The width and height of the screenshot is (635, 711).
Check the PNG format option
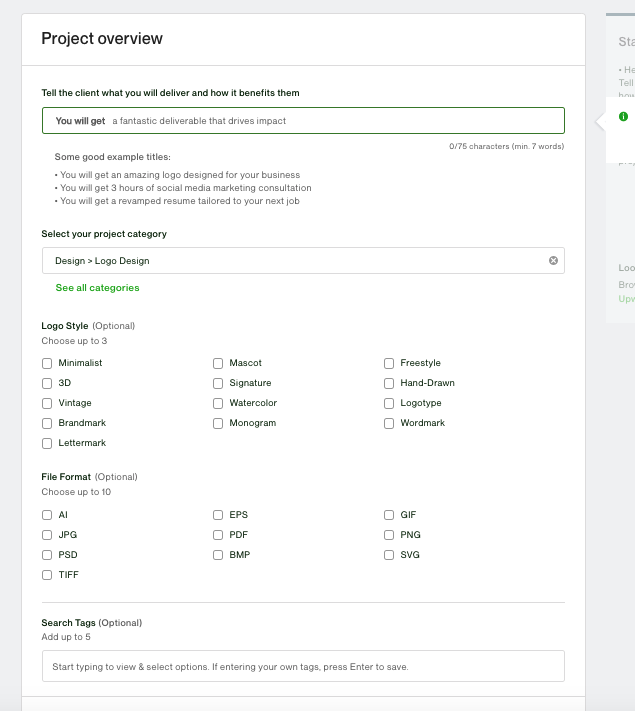pos(391,535)
